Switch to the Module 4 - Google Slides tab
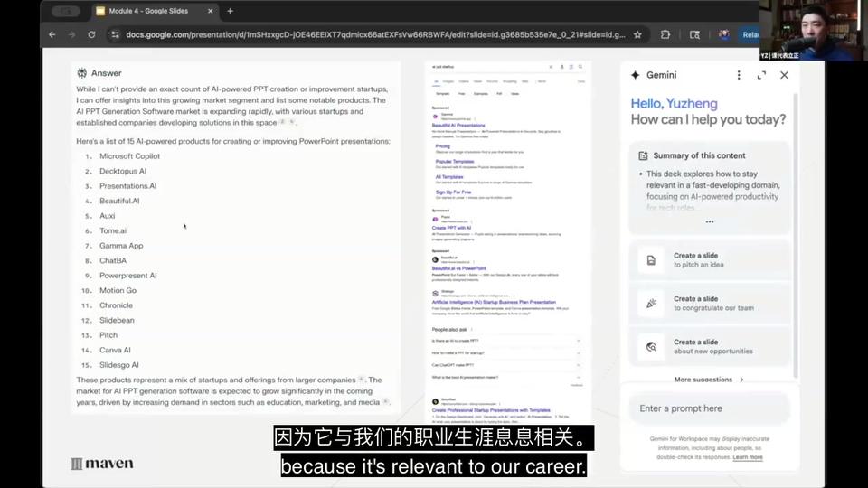 coord(147,11)
